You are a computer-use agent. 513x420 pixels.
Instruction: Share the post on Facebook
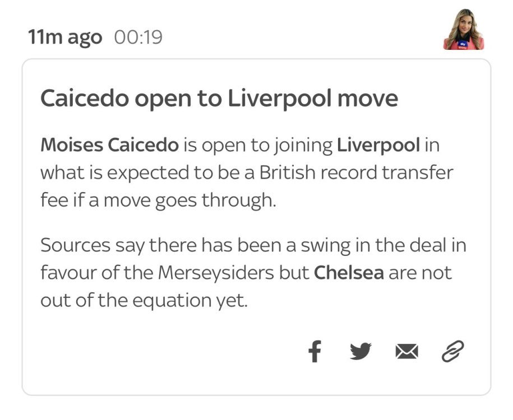(315, 351)
